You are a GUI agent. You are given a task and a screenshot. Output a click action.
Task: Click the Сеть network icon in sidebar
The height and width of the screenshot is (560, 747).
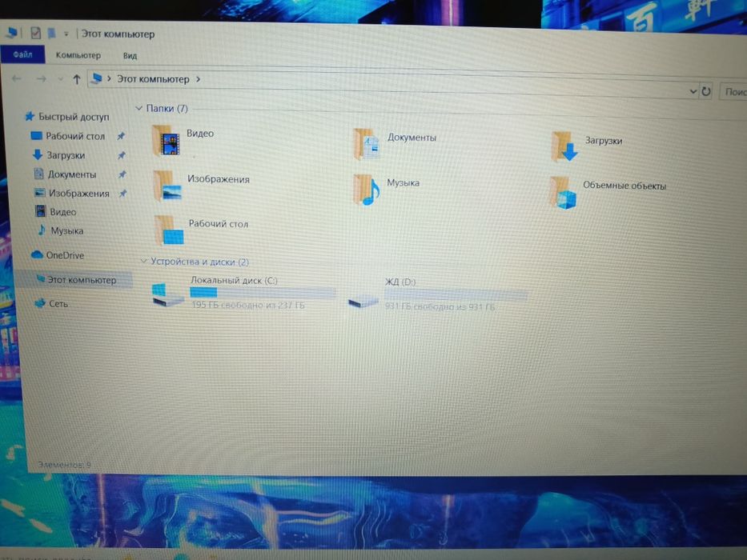40,303
